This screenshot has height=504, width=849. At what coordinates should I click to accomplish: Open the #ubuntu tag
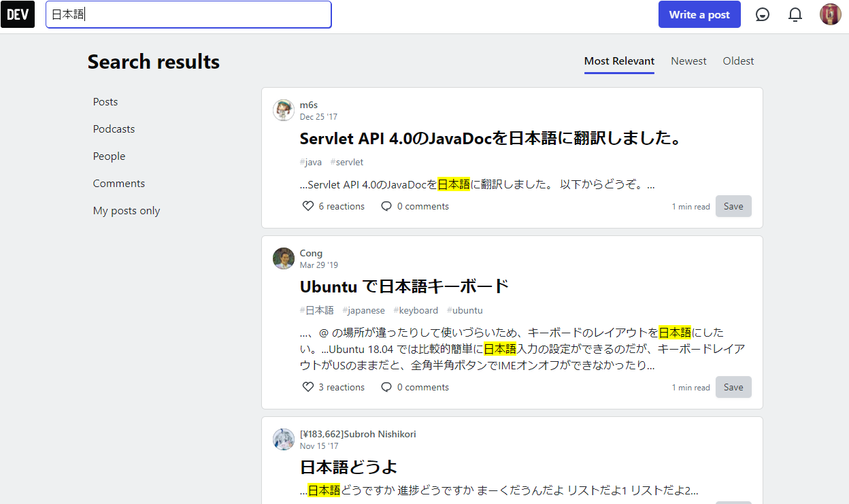[x=465, y=310]
